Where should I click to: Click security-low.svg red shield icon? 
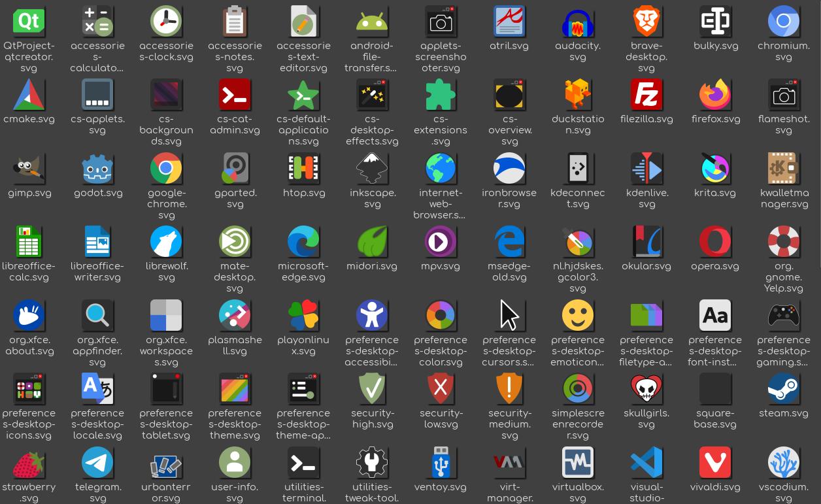(x=441, y=389)
